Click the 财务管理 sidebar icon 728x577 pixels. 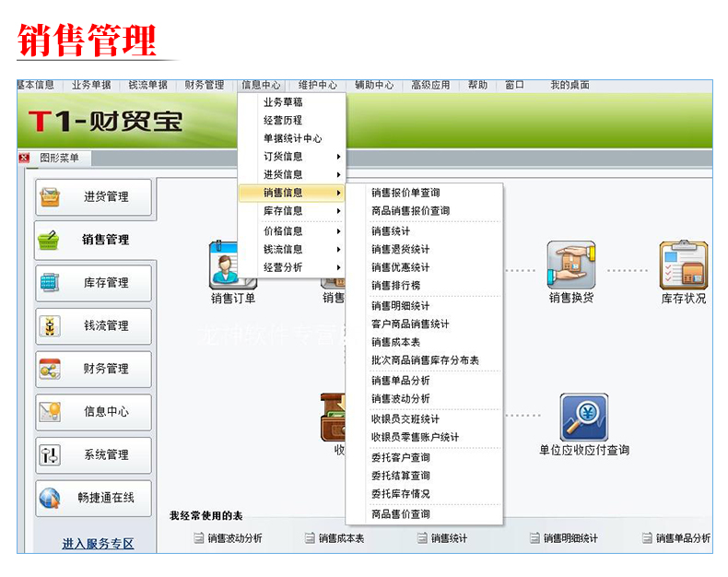click(50, 369)
